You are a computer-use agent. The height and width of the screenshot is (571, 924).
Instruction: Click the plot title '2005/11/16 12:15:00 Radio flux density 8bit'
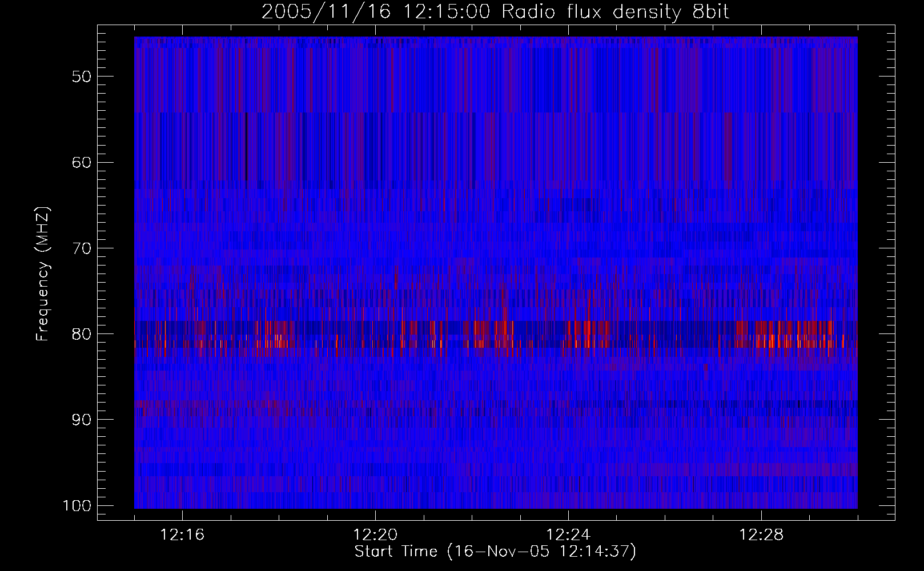tap(496, 12)
